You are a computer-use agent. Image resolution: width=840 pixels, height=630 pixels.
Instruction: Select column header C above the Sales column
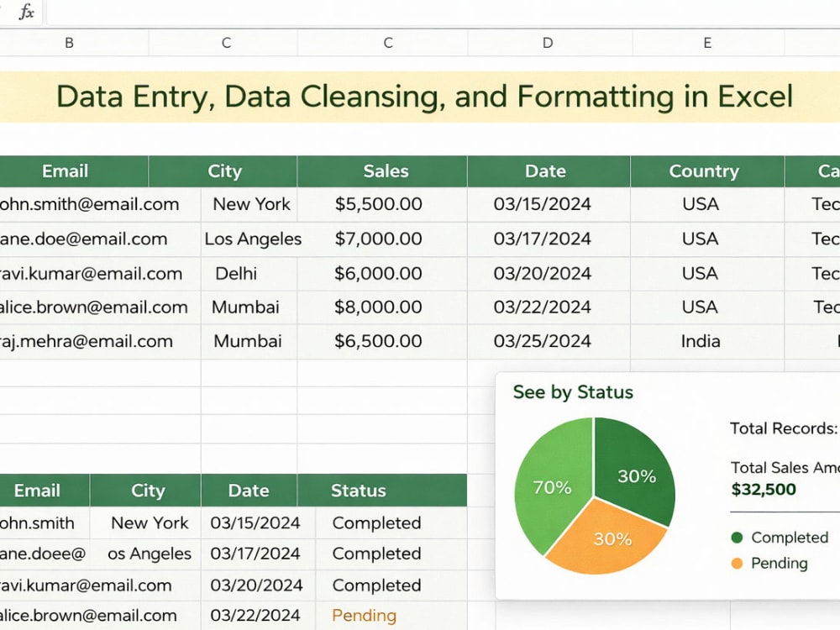point(388,43)
